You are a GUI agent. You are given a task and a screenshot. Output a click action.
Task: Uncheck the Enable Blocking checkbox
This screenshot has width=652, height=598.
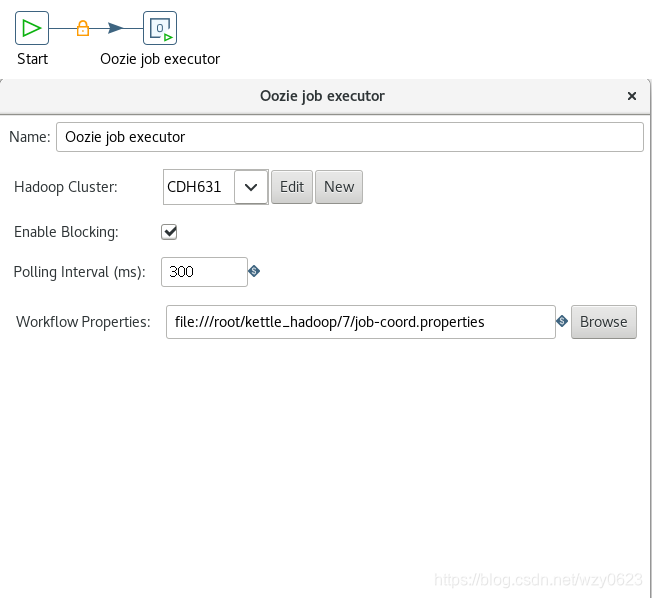tap(169, 232)
